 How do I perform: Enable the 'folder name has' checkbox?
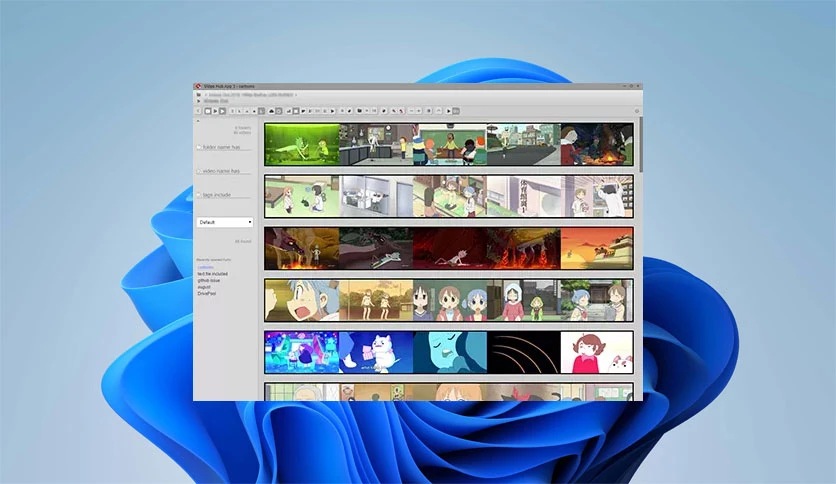(199, 147)
